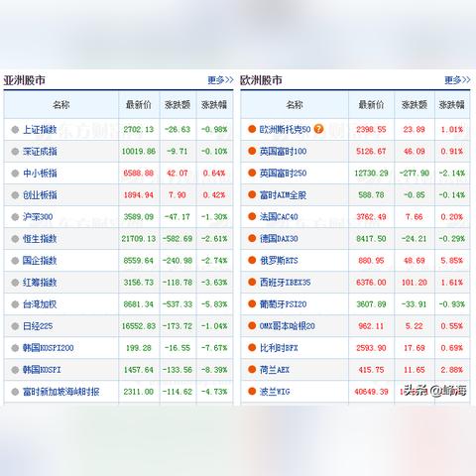Open the 创业板指 index link
The width and height of the screenshot is (476, 476).
click(x=40, y=195)
